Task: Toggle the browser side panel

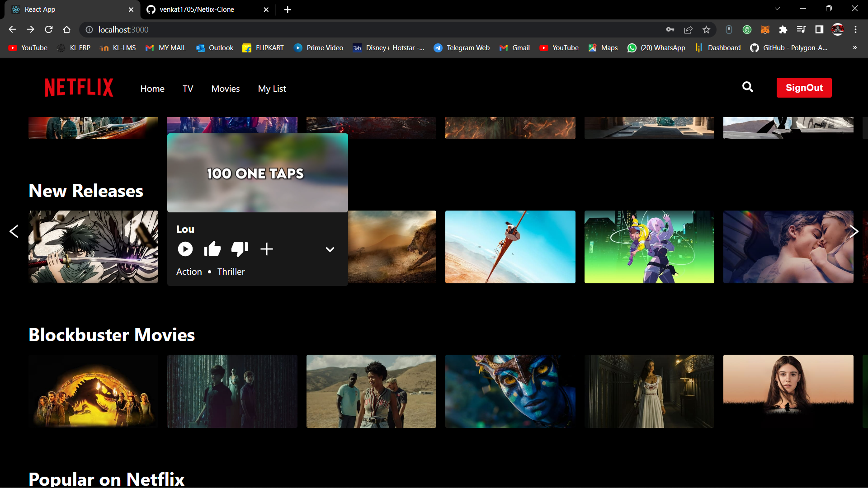Action: [819, 29]
